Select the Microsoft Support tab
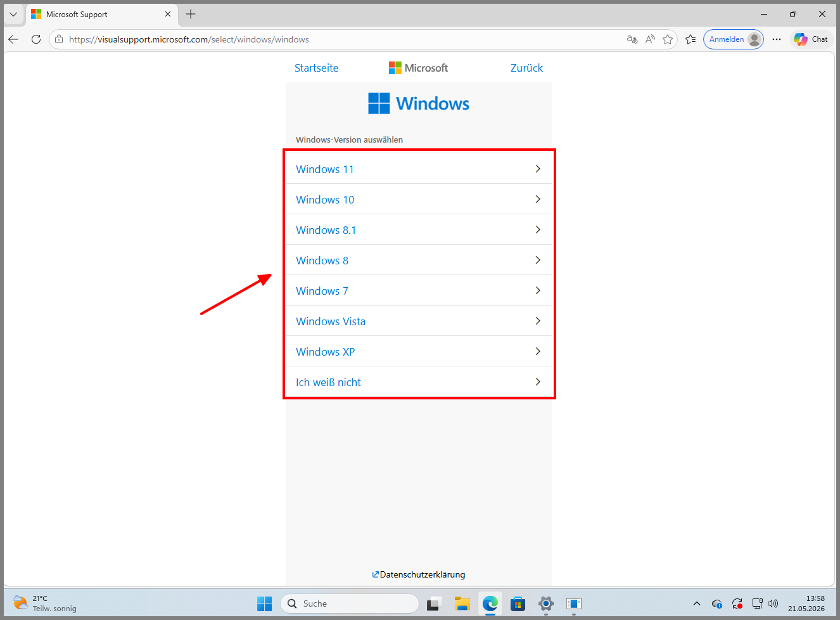This screenshot has height=620, width=840. [101, 14]
